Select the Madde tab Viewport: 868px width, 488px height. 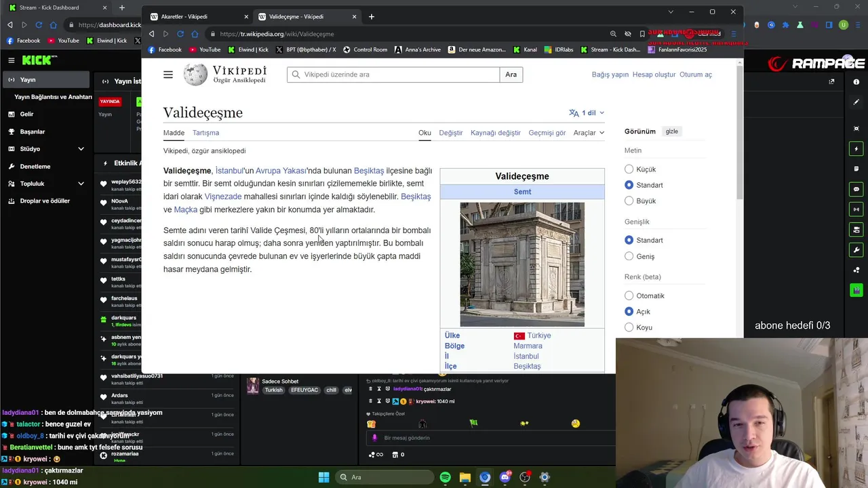coord(174,133)
